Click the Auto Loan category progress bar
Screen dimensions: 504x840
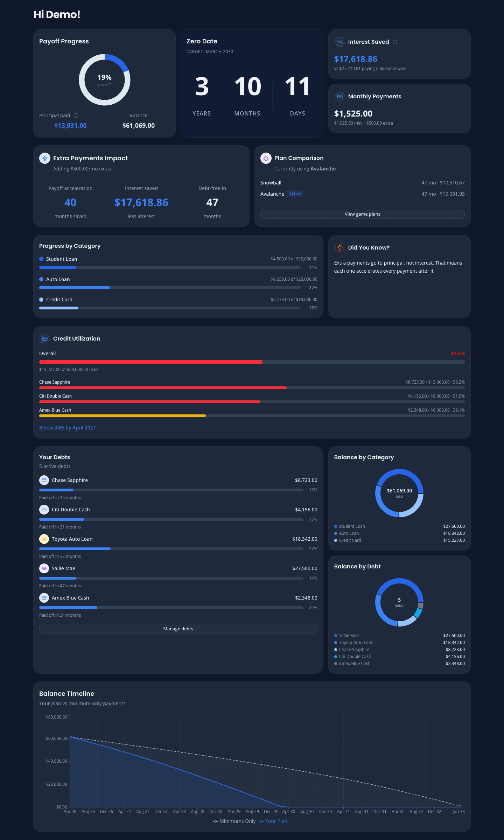pos(170,288)
